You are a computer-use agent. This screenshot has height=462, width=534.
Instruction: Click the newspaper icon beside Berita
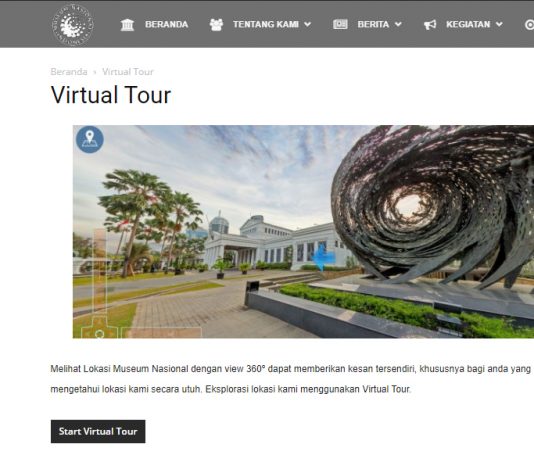(x=340, y=24)
